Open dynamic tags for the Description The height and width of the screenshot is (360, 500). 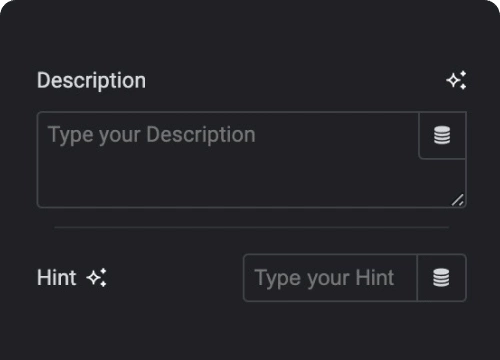(x=442, y=135)
